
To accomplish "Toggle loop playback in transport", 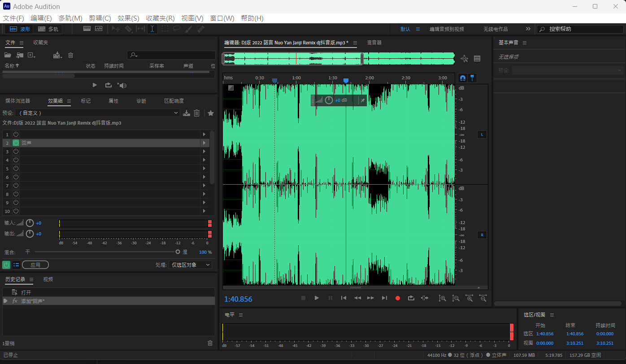I will click(411, 298).
